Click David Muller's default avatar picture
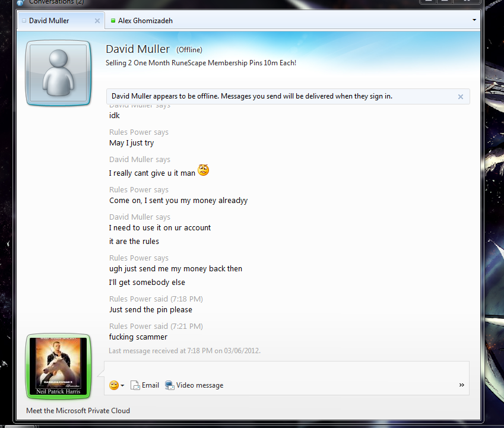The image size is (504, 428). (x=58, y=73)
